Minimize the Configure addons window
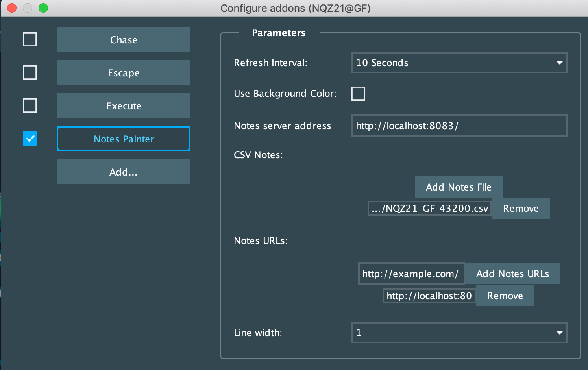Viewport: 588px width, 370px height. pos(28,7)
